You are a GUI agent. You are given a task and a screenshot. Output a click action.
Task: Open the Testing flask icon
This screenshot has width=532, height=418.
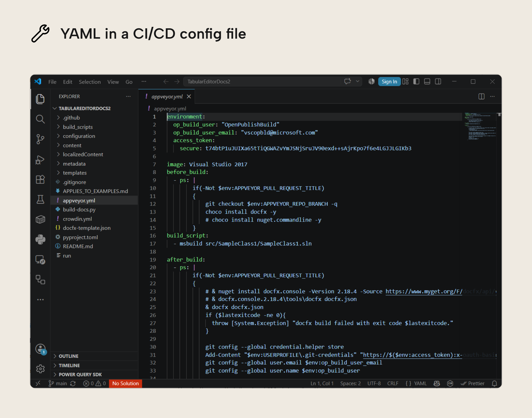point(40,199)
